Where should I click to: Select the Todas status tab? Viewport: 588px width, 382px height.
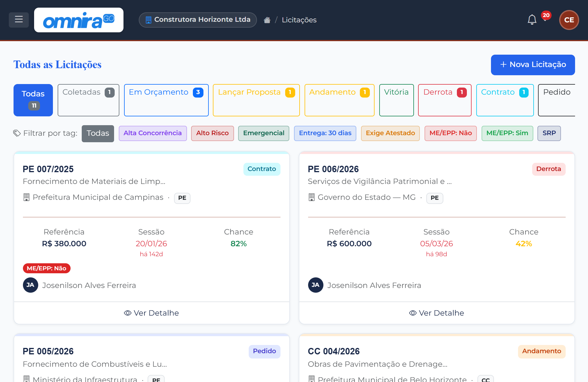click(x=33, y=100)
